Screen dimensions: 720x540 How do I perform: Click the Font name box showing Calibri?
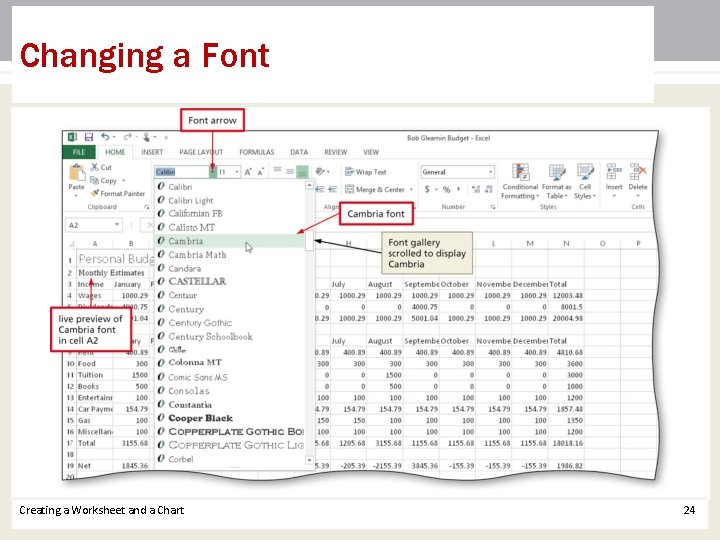click(182, 172)
